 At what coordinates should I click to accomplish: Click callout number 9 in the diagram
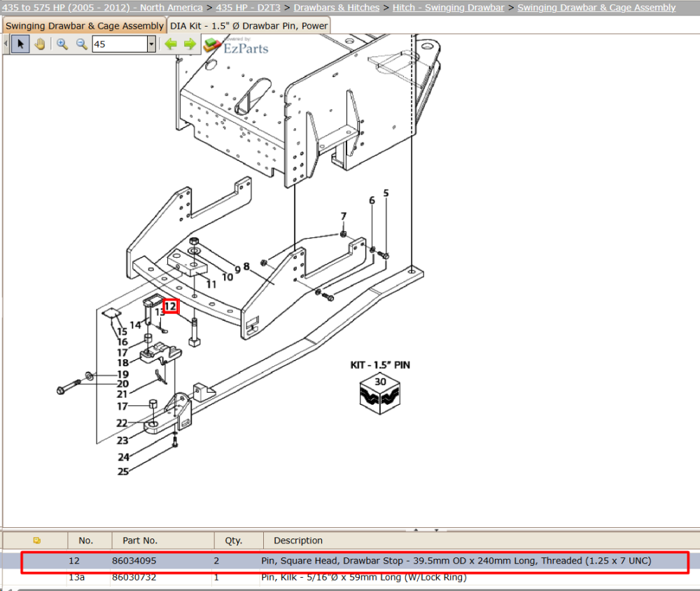[237, 270]
